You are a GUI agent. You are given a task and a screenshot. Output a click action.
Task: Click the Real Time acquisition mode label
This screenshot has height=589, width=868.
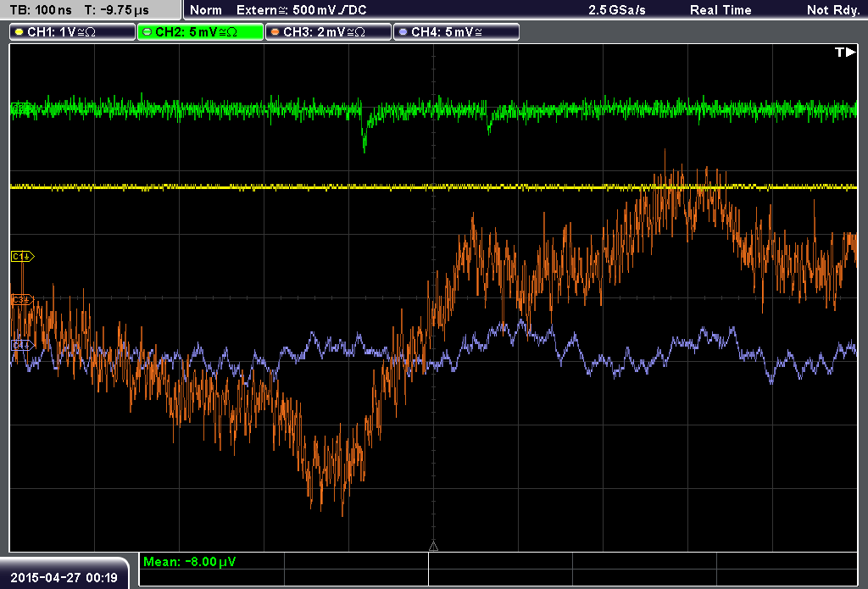[721, 10]
